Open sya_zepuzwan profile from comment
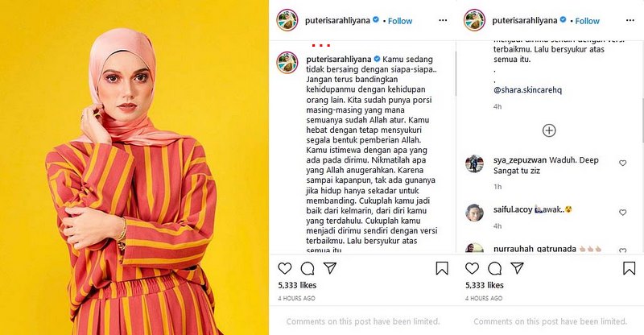 pyautogui.click(x=520, y=160)
